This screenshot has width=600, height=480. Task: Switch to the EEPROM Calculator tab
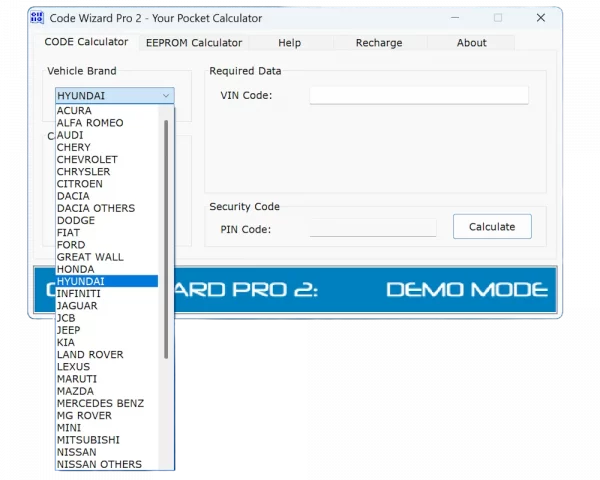click(x=194, y=43)
